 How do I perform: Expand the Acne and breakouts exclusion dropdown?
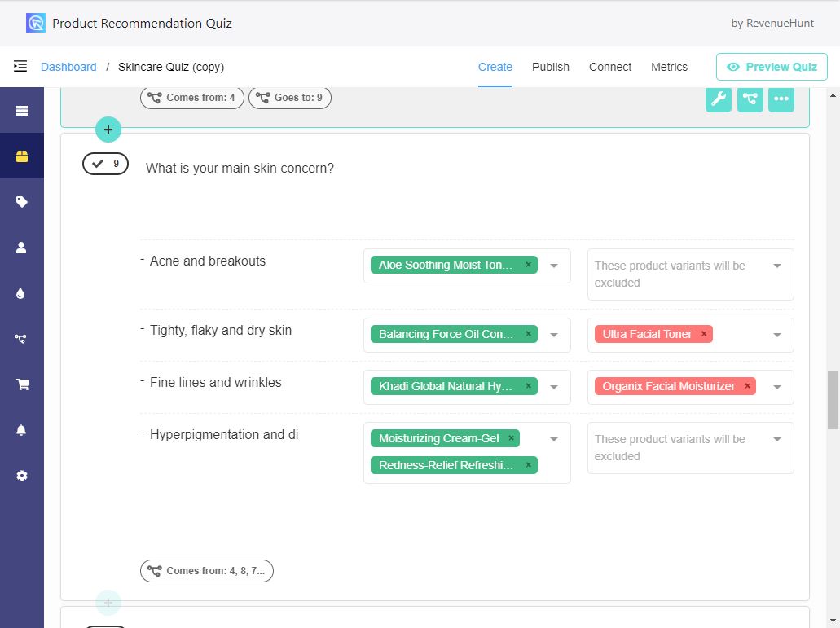776,266
